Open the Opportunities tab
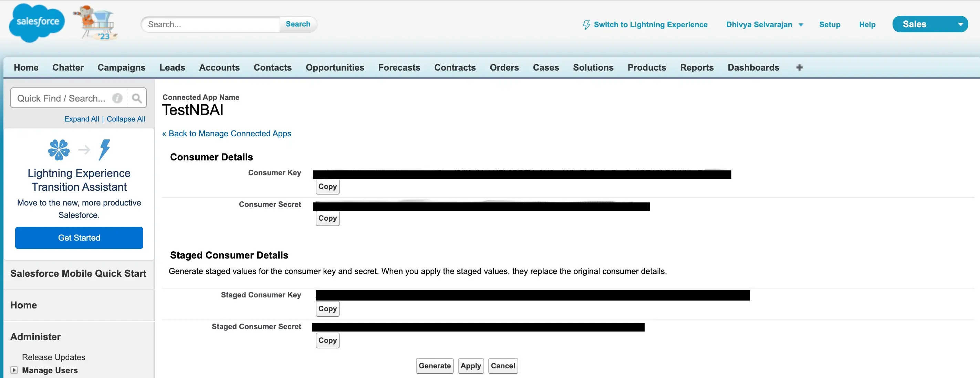 [335, 67]
